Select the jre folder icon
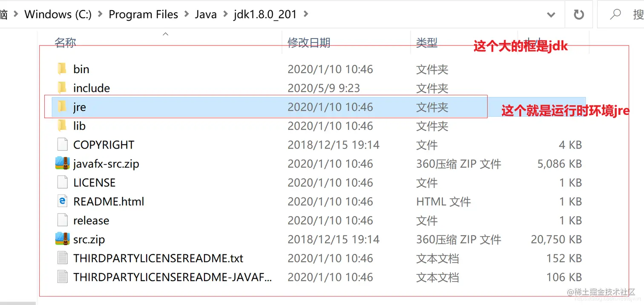Image resolution: width=644 pixels, height=305 pixels. tap(62, 107)
